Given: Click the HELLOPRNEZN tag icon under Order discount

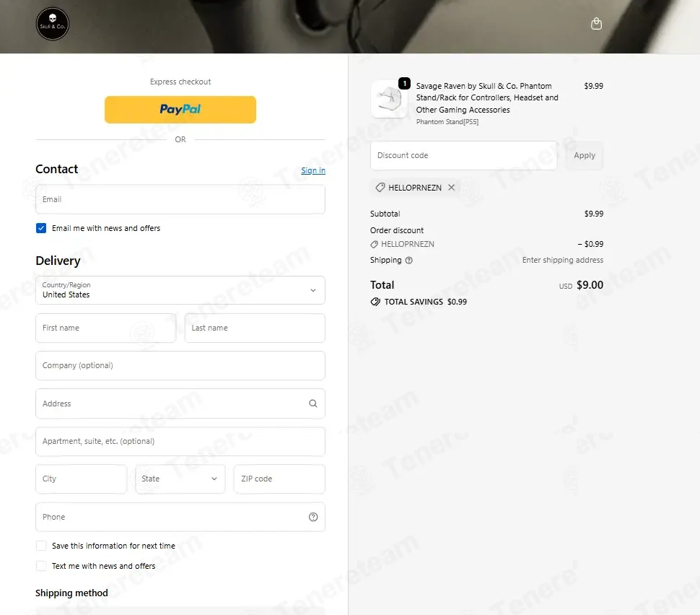Looking at the screenshot, I should point(374,244).
